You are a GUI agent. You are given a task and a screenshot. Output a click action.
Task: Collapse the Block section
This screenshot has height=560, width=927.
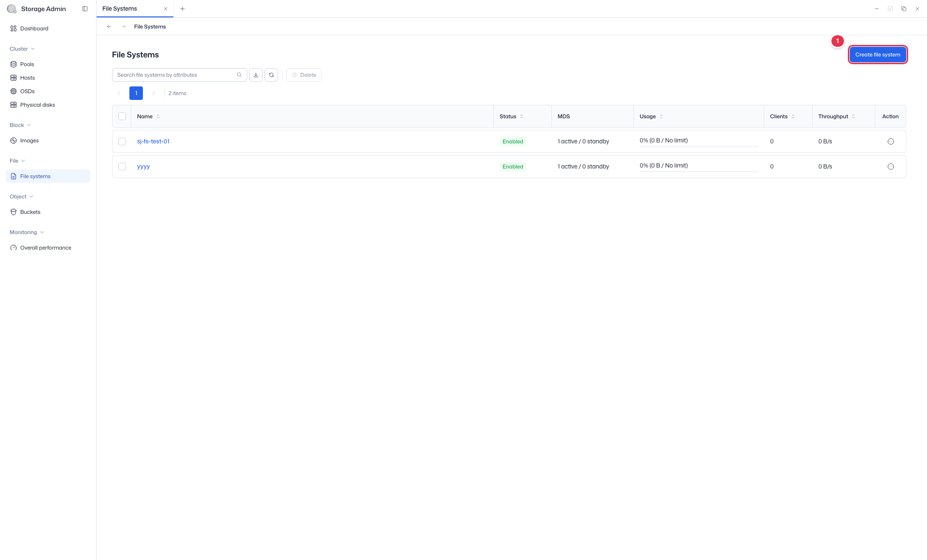tap(20, 125)
